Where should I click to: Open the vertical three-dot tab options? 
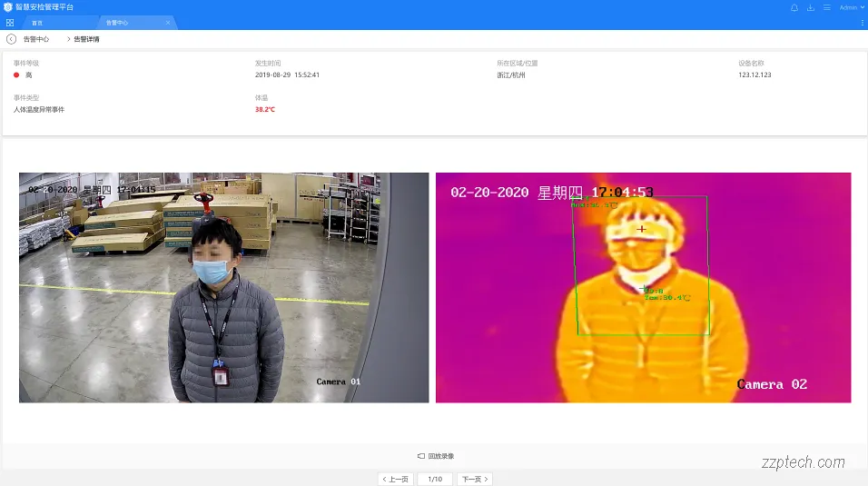862,23
